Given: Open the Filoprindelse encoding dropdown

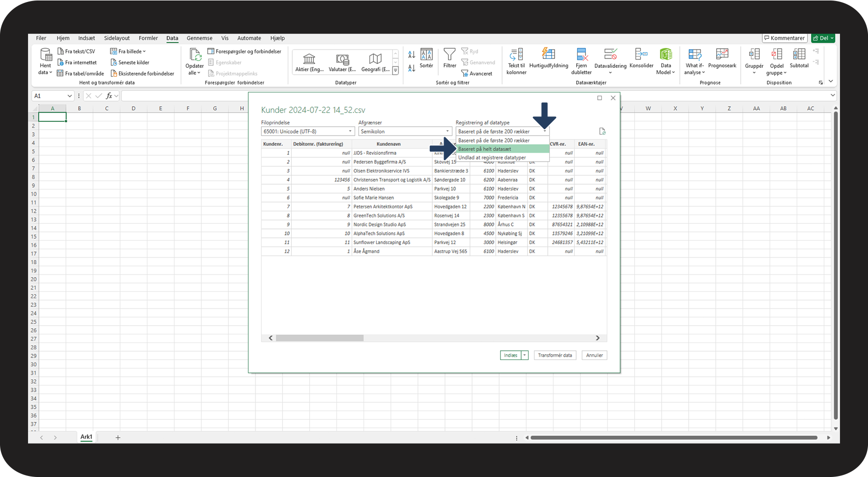Looking at the screenshot, I should click(x=308, y=131).
